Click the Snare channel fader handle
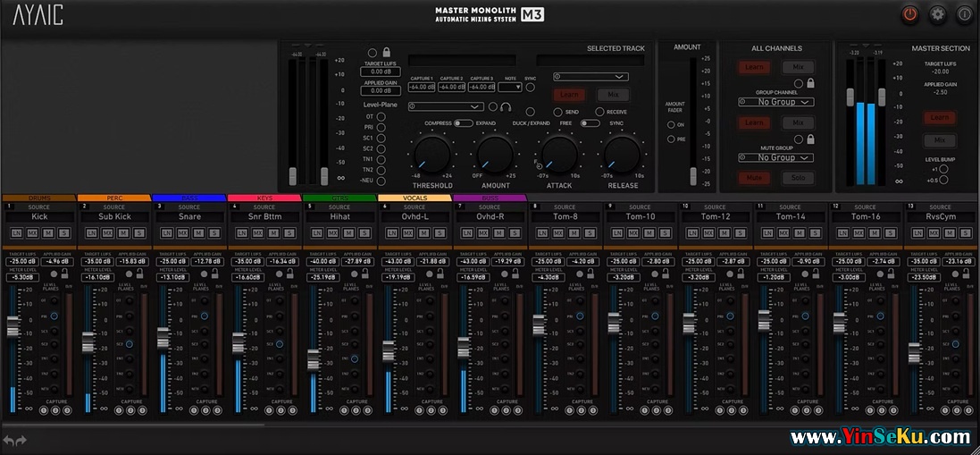Viewport: 980px width, 455px height. (x=163, y=337)
